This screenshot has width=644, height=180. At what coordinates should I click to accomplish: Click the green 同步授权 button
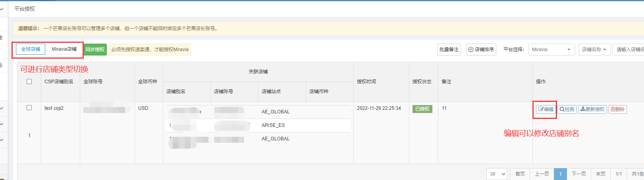point(95,50)
